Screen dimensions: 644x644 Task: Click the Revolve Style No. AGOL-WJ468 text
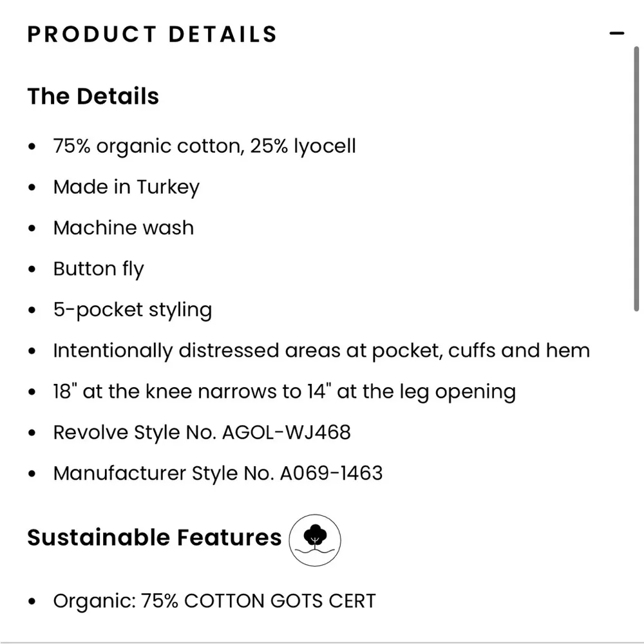(x=202, y=432)
